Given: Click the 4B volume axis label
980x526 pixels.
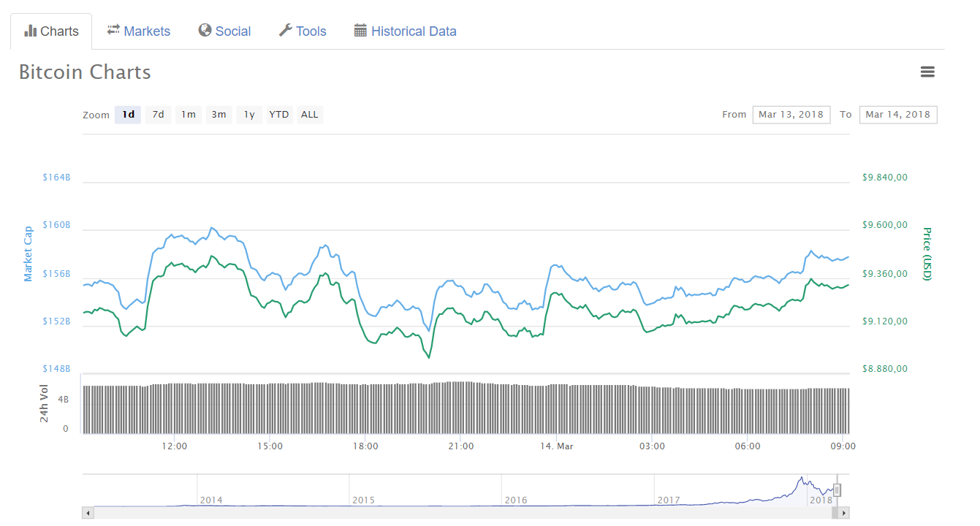Looking at the screenshot, I should [x=64, y=400].
